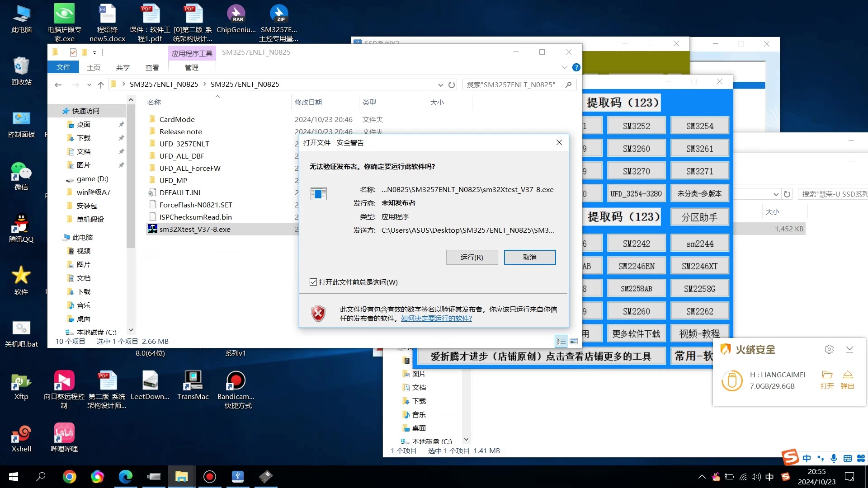
Task: Collapse the Huorong security popup chevron
Action: tap(849, 349)
